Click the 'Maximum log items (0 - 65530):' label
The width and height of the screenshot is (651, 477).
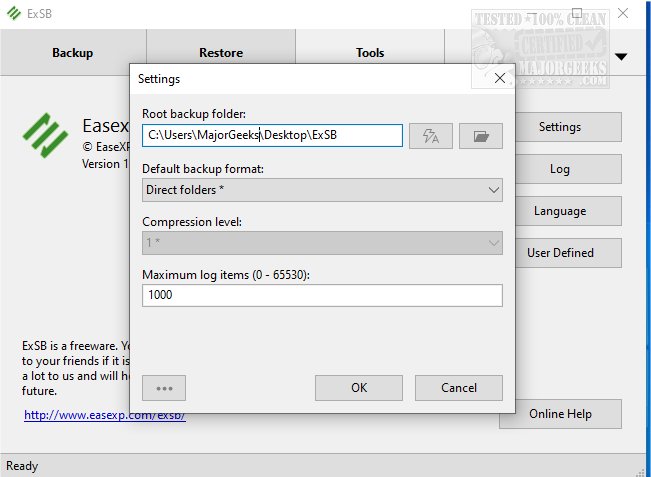[226, 275]
